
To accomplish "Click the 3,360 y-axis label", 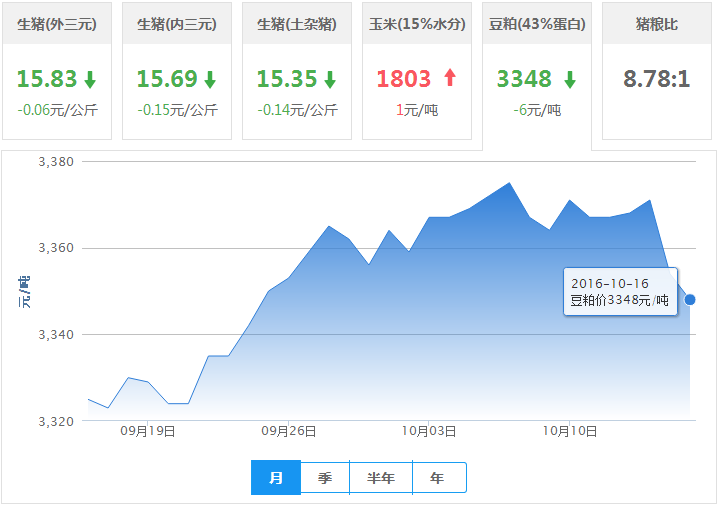I will pos(56,248).
